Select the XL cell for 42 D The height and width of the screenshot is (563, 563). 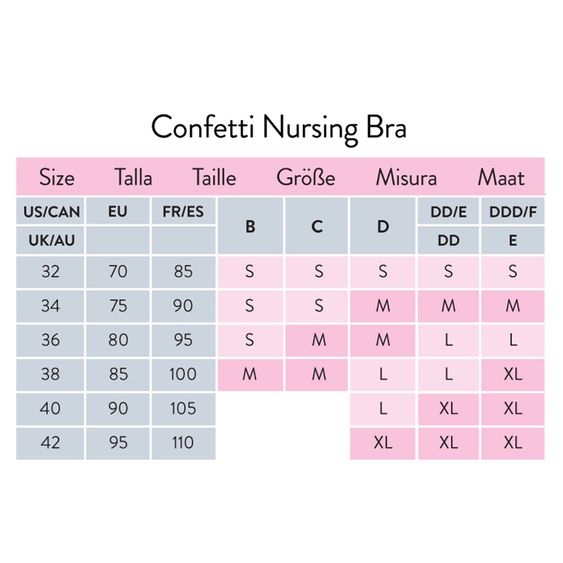click(x=383, y=443)
